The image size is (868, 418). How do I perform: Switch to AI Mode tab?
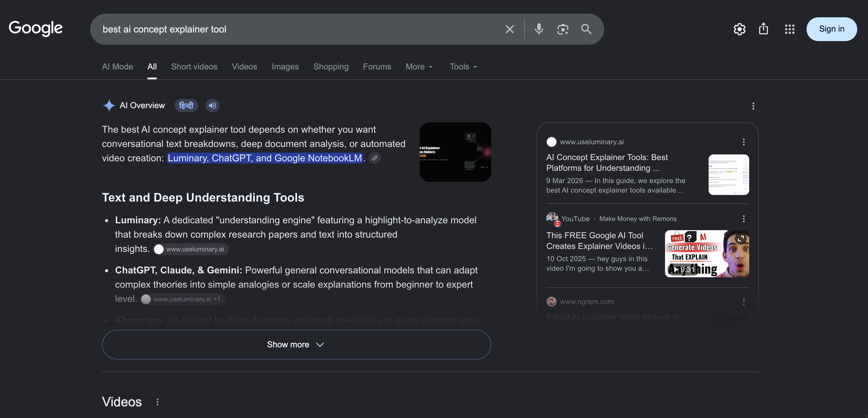pyautogui.click(x=117, y=67)
